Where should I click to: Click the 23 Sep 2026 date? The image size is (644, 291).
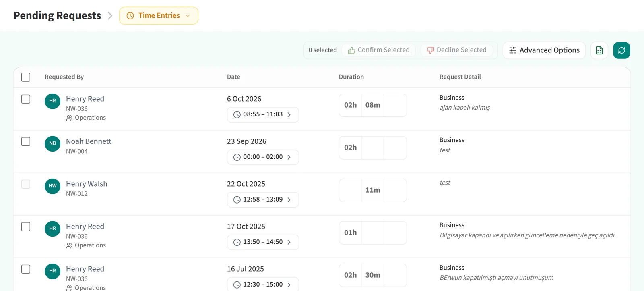(x=247, y=141)
